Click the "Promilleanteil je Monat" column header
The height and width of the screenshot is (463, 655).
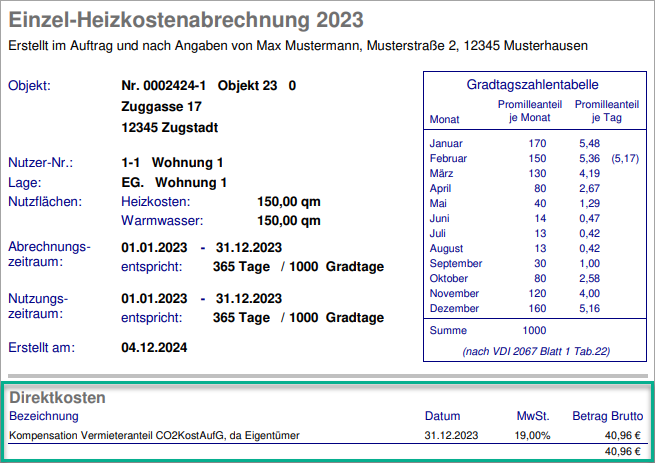tap(530, 111)
